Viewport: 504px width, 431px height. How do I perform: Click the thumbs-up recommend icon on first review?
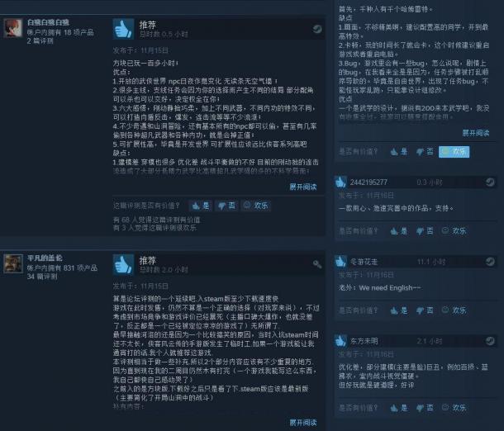pyautogui.click(x=123, y=29)
